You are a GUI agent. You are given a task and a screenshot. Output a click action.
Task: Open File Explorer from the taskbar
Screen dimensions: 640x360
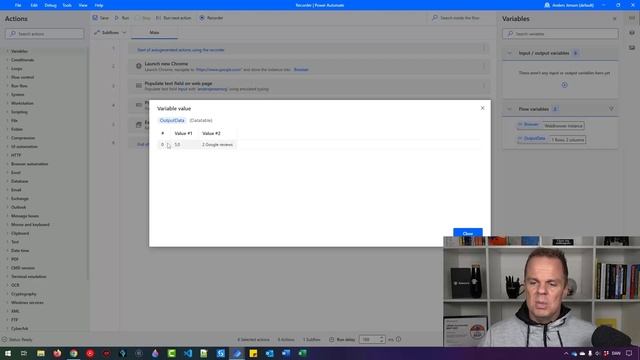pos(41,353)
